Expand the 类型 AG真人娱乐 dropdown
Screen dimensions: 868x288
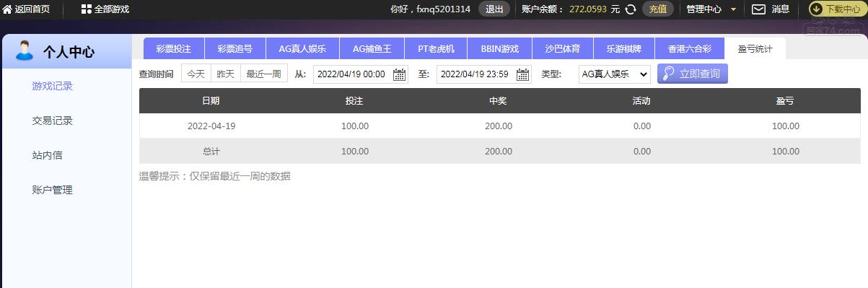click(615, 74)
